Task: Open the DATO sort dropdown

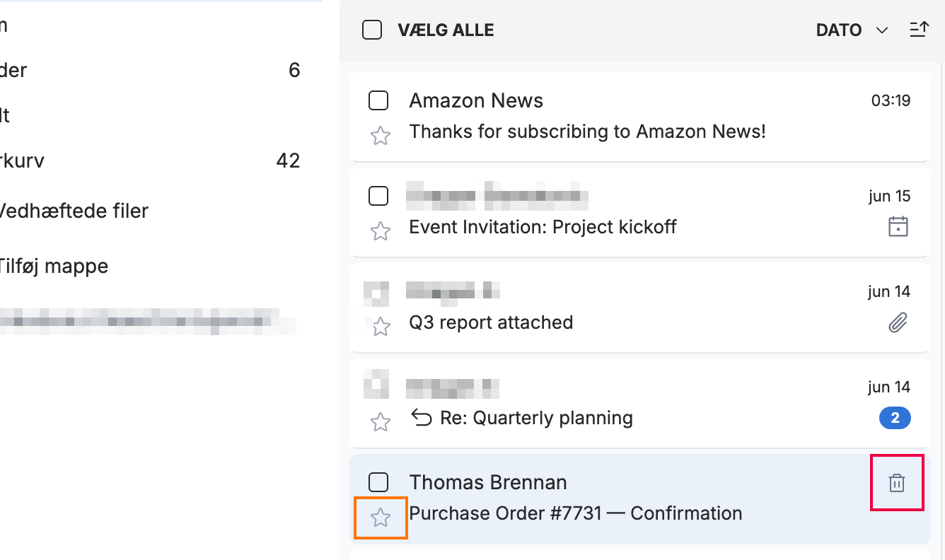Action: pos(852,30)
